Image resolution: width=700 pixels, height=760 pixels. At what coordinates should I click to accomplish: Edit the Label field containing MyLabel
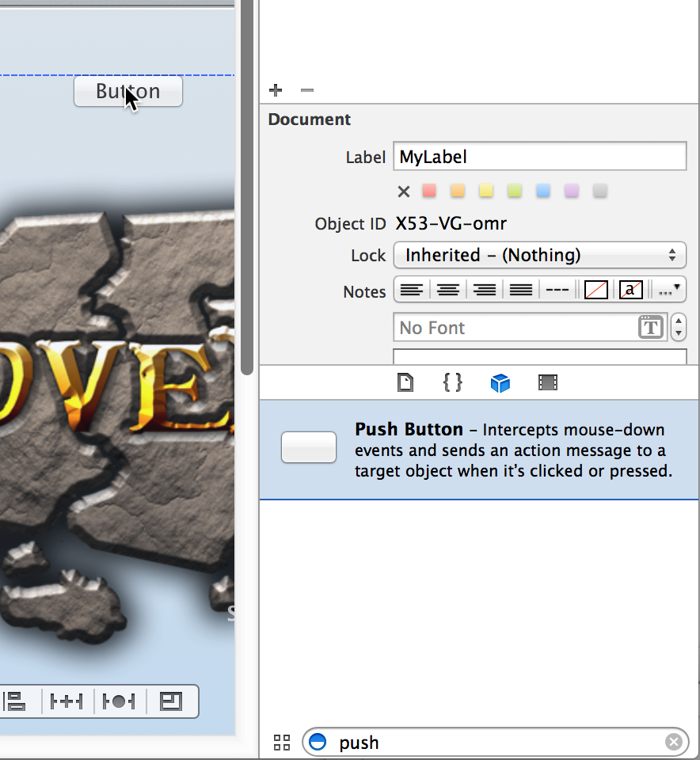pos(540,157)
